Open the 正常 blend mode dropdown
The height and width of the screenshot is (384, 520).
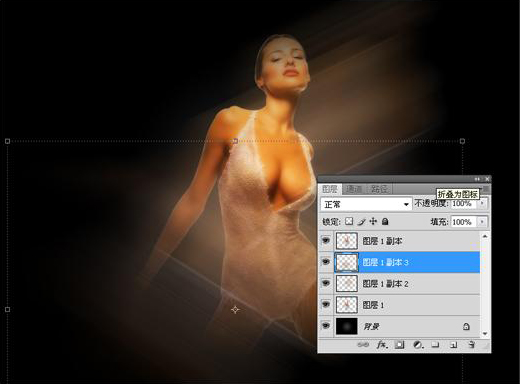pyautogui.click(x=366, y=204)
